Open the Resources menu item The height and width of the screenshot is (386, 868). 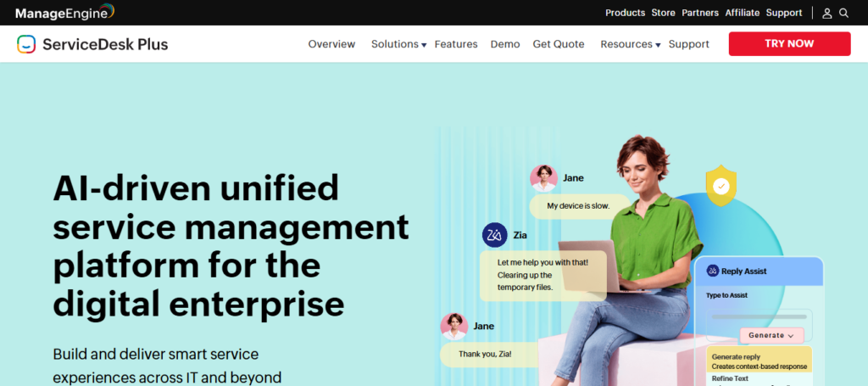[626, 44]
